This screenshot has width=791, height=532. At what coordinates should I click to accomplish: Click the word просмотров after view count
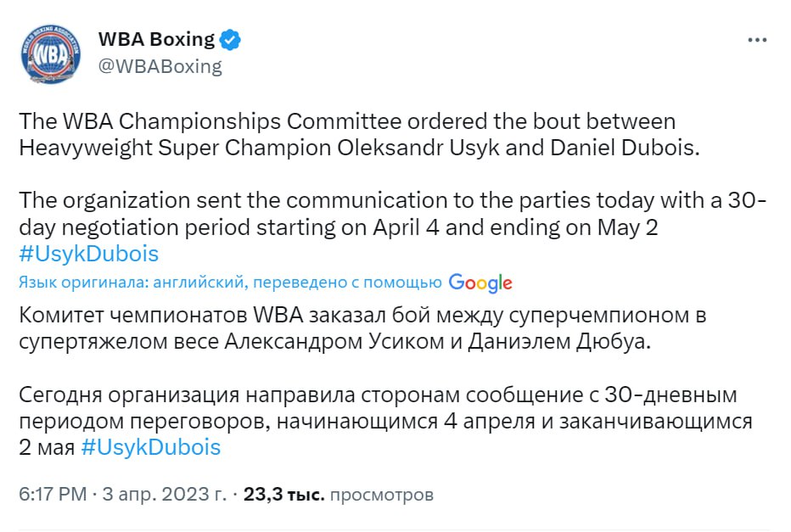(381, 494)
